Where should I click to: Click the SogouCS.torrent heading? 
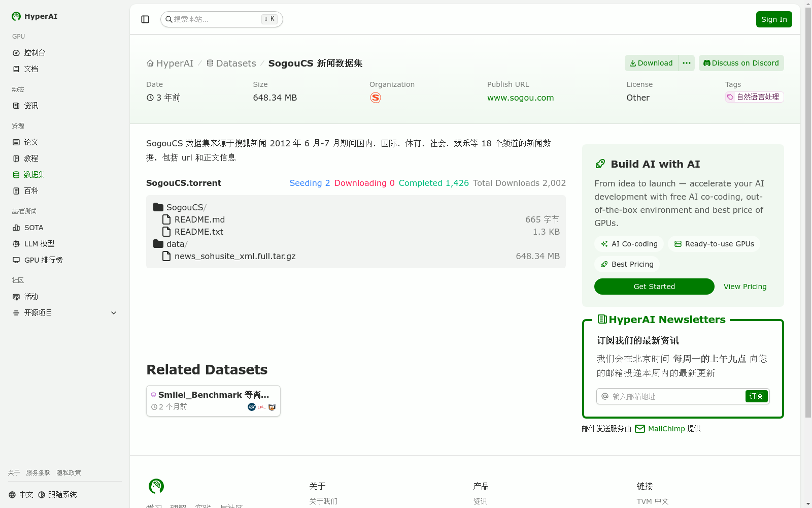click(184, 183)
